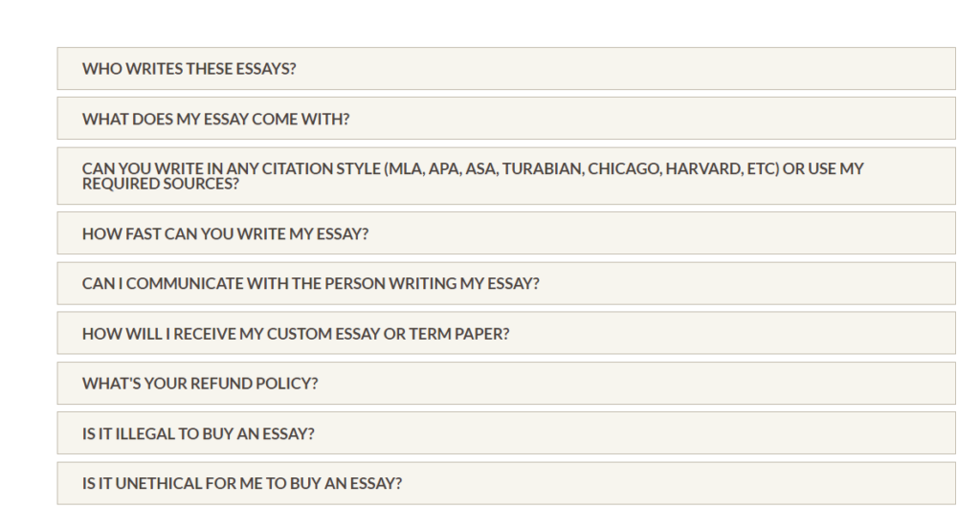Screen dimensions: 980x508
Task: Expand 'Is it illegal to buy an essay?'
Action: pyautogui.click(x=506, y=433)
